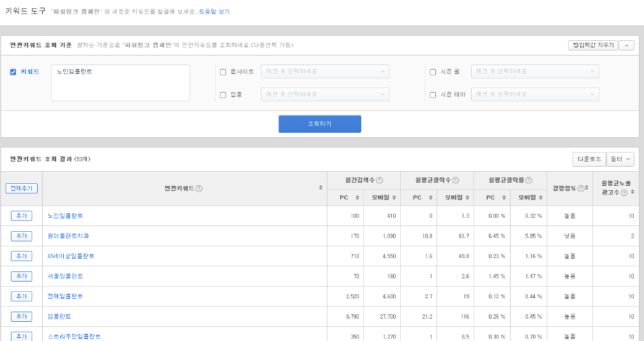
Task: Collapse the 연관키워드 조회 기준 panel
Action: click(626, 45)
